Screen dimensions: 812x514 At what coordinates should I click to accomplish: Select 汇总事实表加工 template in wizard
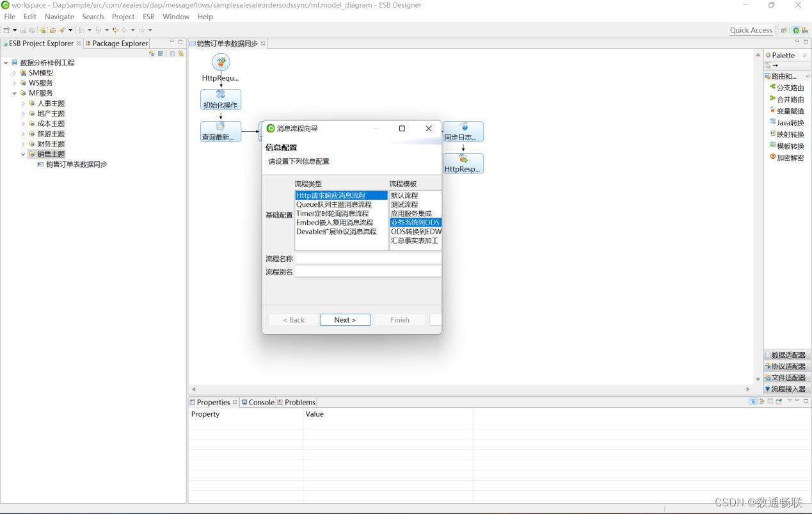point(416,241)
